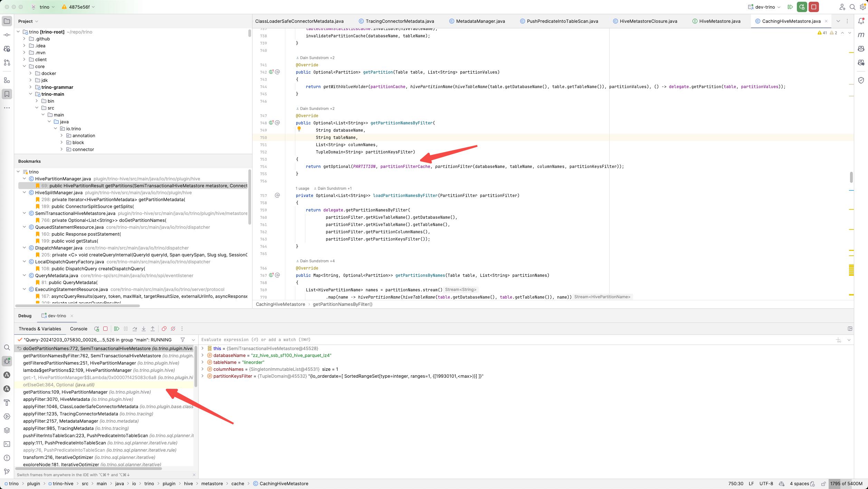Open the Maven tool window
868x489 pixels.
coord(861,35)
